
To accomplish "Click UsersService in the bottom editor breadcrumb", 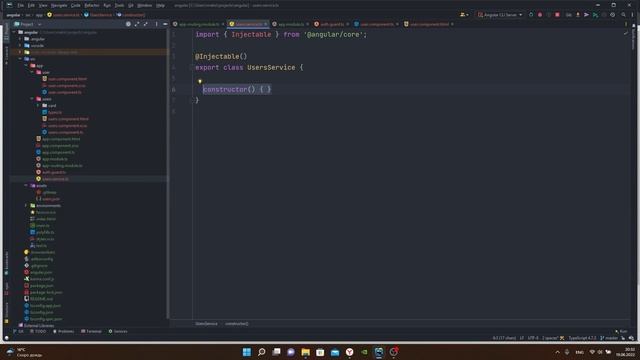I will [206, 324].
